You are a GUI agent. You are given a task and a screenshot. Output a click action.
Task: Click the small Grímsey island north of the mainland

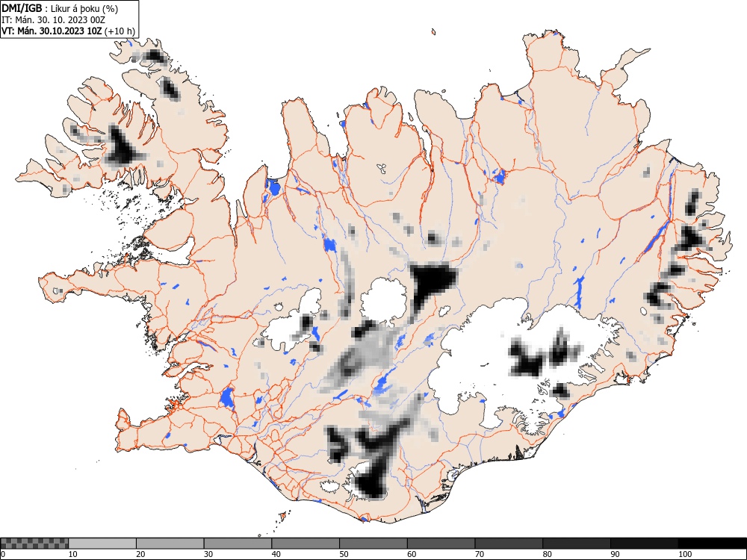click(433, 32)
